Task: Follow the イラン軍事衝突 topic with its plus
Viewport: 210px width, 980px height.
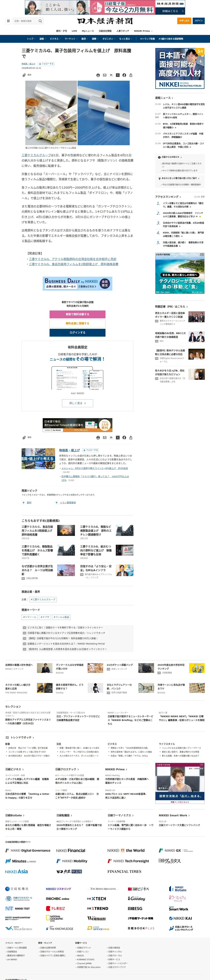Action: (x=57, y=503)
